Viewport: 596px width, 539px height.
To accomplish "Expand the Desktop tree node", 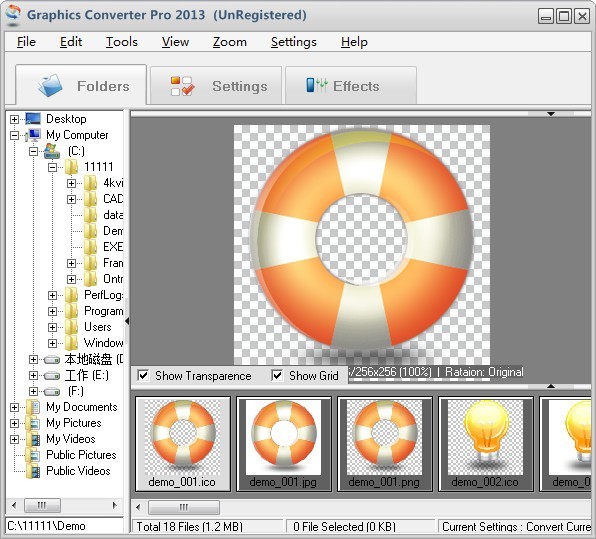I will tap(14, 119).
